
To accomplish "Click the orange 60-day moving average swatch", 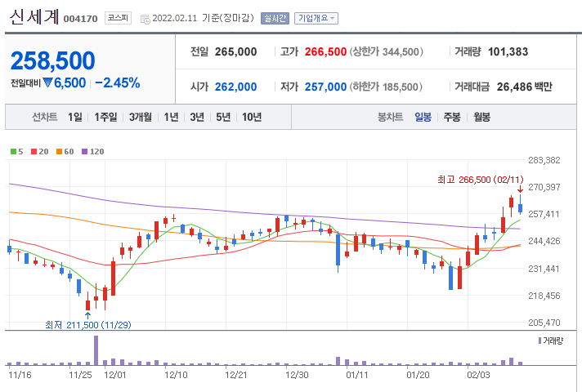I will (59, 151).
